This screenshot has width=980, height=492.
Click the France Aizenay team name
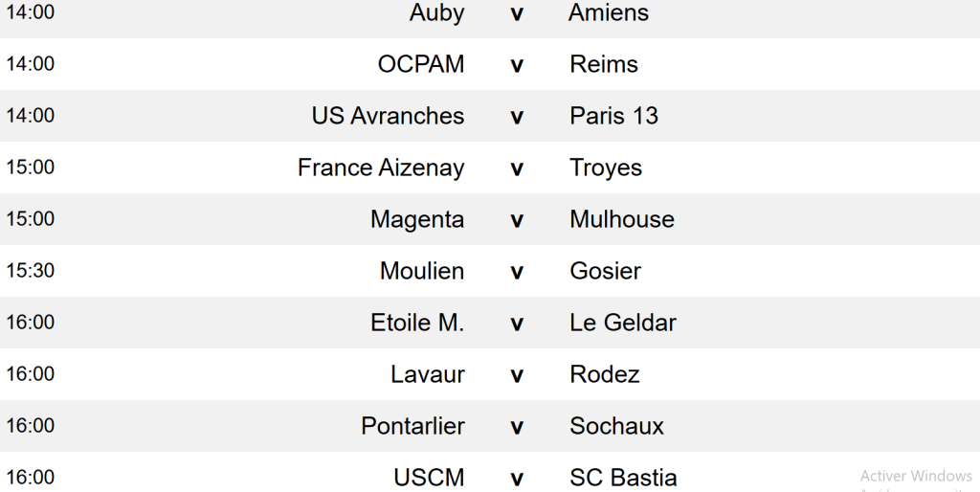click(x=381, y=168)
